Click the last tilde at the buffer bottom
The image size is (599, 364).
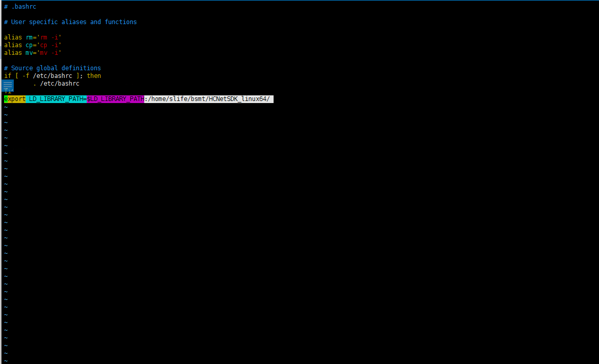coord(5,360)
